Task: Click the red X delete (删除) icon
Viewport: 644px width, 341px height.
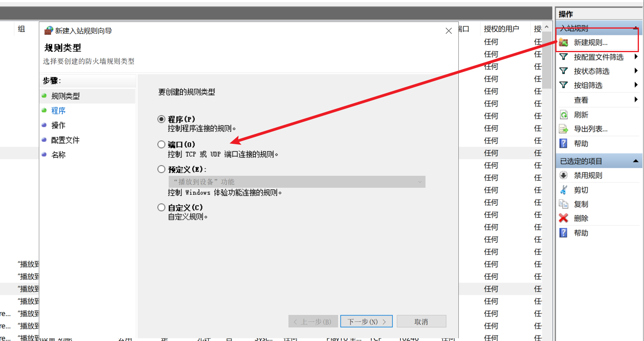Action: click(564, 218)
